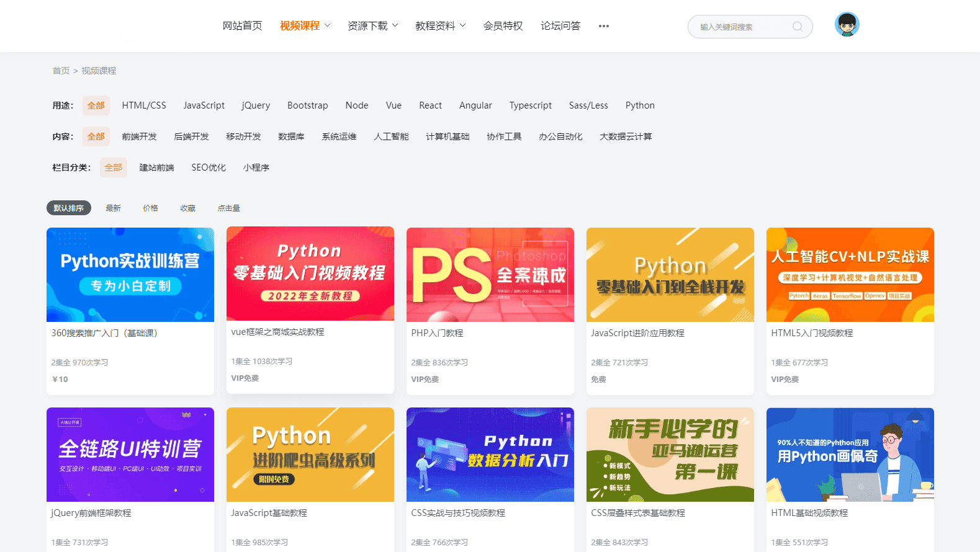Viewport: 980px width, 552px height.
Task: Sort courses by 价格
Action: pos(150,208)
